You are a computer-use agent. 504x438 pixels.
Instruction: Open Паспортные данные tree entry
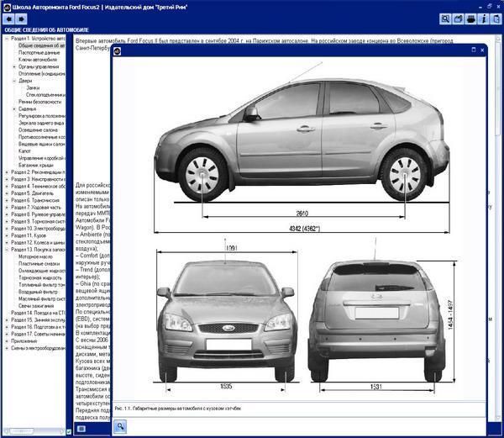[x=39, y=52]
